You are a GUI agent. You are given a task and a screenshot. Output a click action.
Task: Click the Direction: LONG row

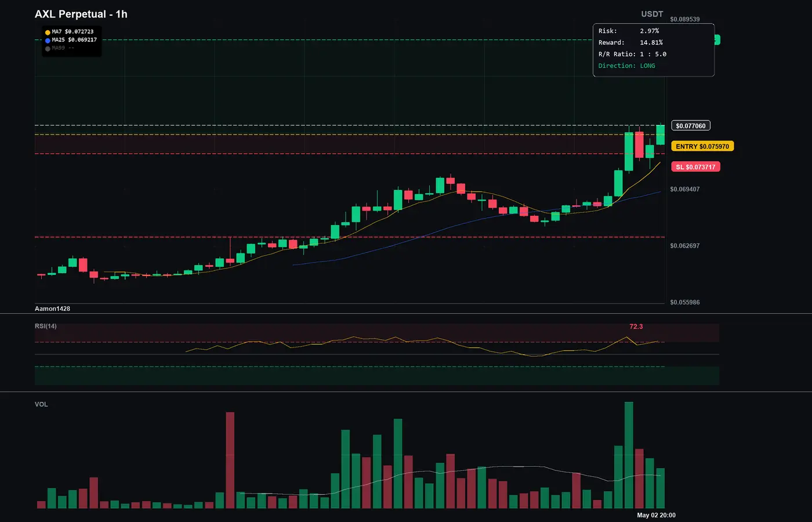(x=627, y=66)
